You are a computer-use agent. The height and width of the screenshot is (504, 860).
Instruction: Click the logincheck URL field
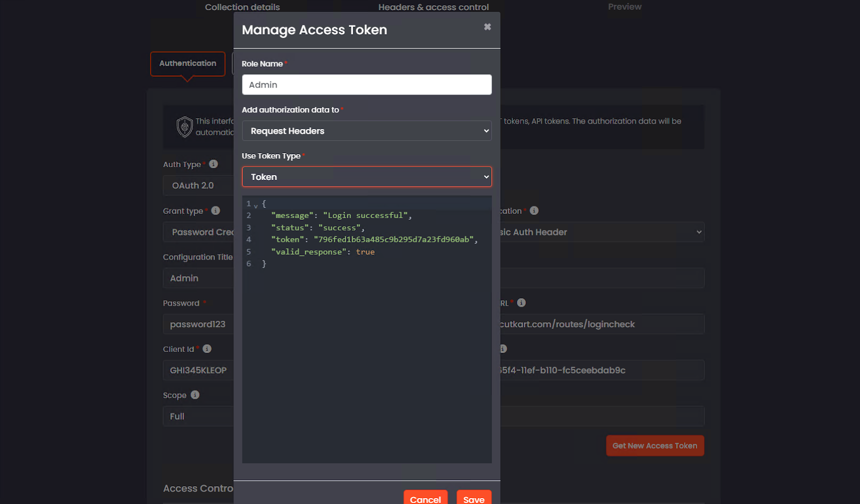pyautogui.click(x=602, y=324)
